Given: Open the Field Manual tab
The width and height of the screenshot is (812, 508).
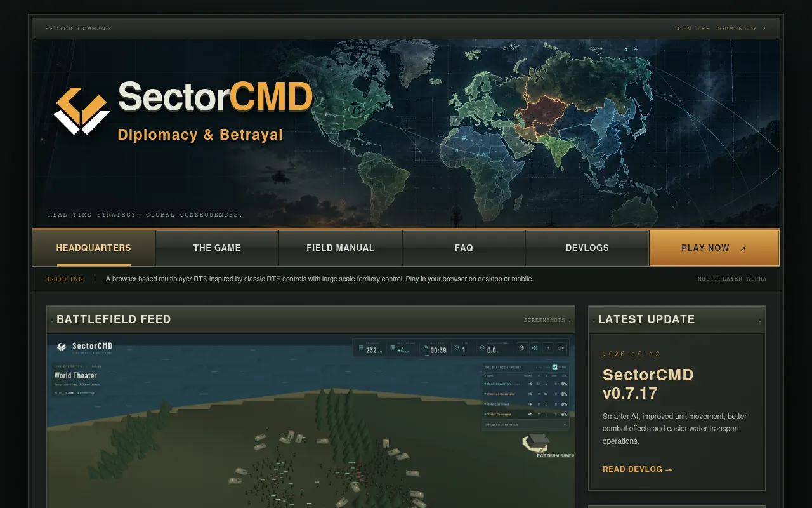Looking at the screenshot, I should point(340,248).
